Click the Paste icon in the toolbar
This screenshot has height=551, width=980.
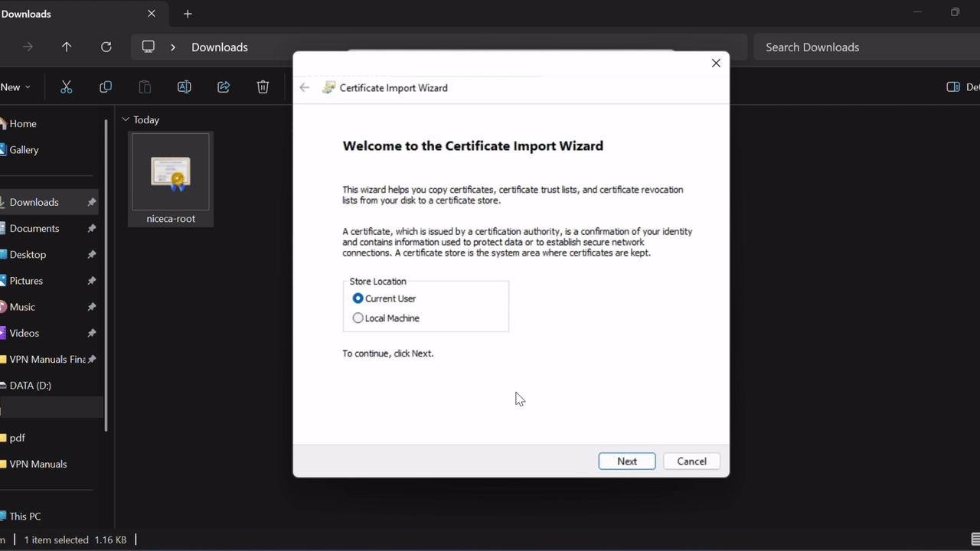click(145, 86)
